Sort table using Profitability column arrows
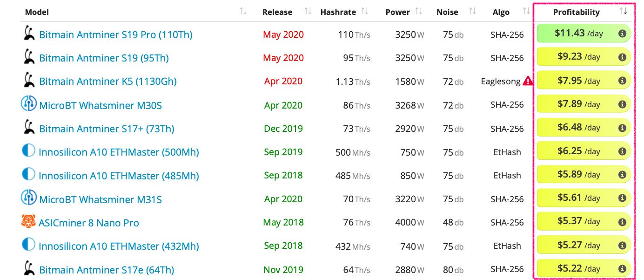Viewport: 644px width, 280px height. 624,11
